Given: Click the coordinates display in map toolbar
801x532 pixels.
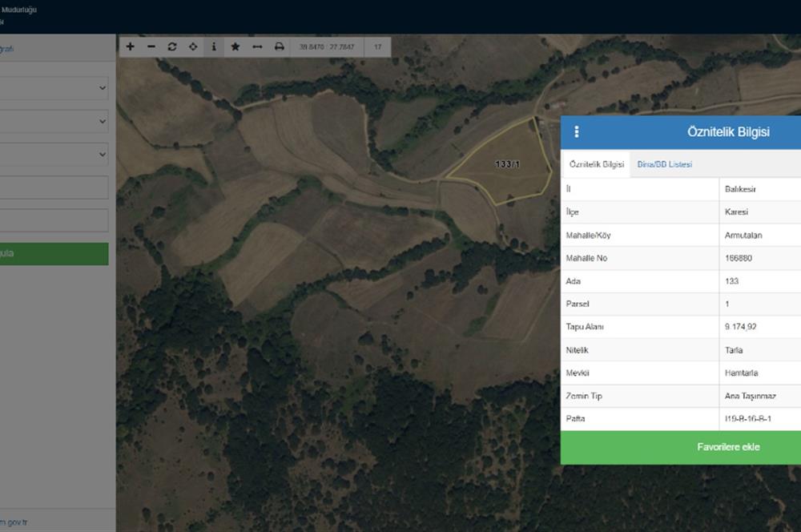Looking at the screenshot, I should click(327, 47).
